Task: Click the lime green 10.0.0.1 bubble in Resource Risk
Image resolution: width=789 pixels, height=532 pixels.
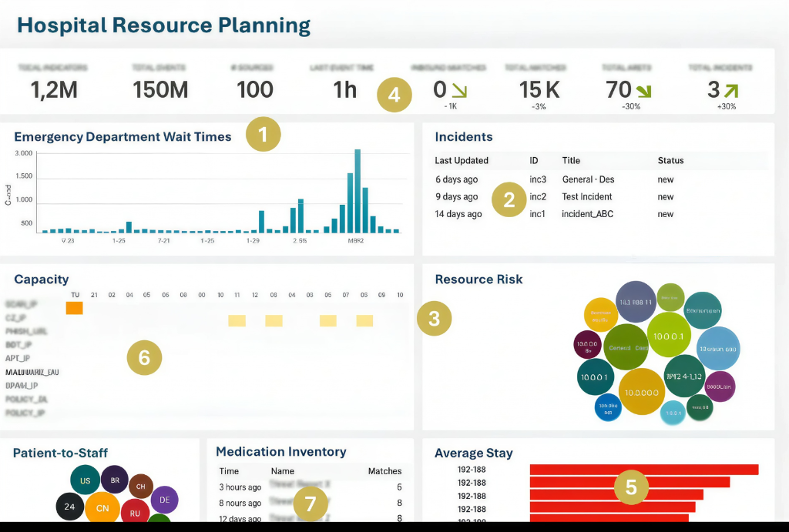Action: click(668, 336)
